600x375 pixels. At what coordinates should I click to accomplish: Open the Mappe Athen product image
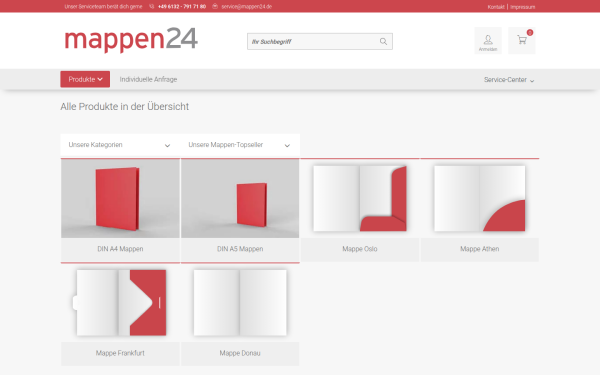[479, 198]
